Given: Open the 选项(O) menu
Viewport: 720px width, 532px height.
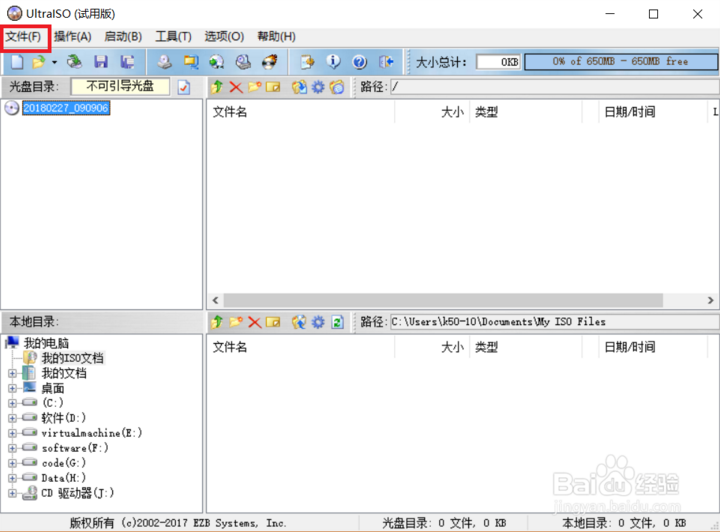Looking at the screenshot, I should point(224,37).
